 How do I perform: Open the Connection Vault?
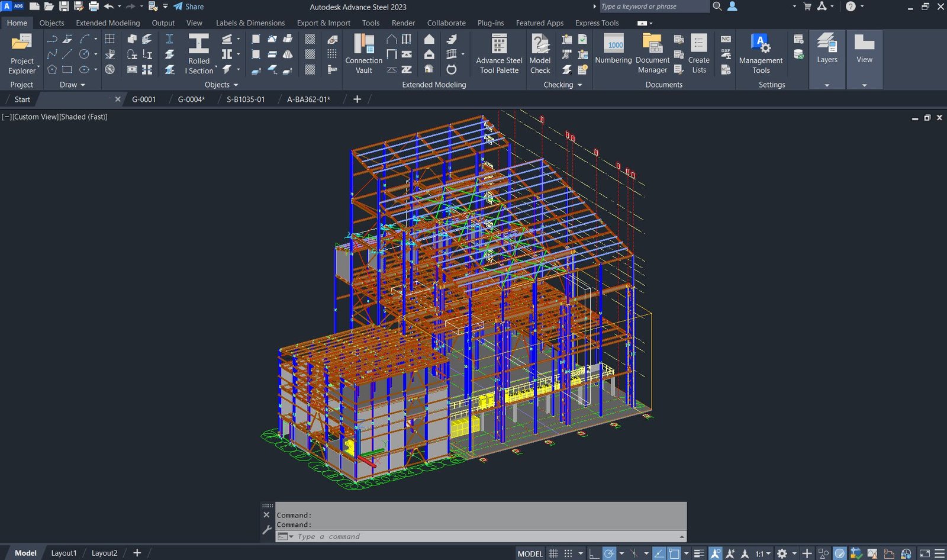pos(363,54)
